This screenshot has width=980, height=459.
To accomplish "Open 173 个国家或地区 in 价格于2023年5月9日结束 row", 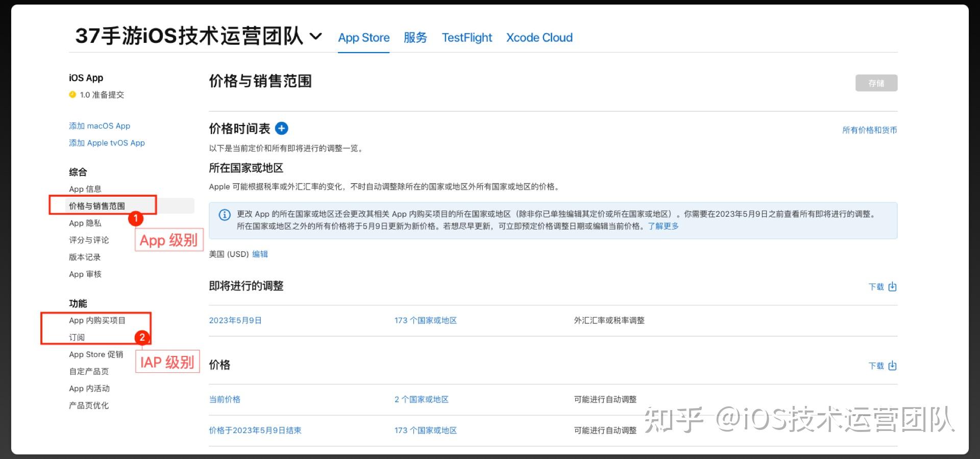I will [x=425, y=430].
